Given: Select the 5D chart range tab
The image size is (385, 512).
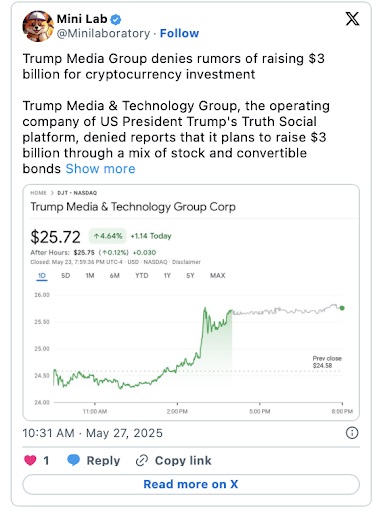Looking at the screenshot, I should click(x=66, y=276).
